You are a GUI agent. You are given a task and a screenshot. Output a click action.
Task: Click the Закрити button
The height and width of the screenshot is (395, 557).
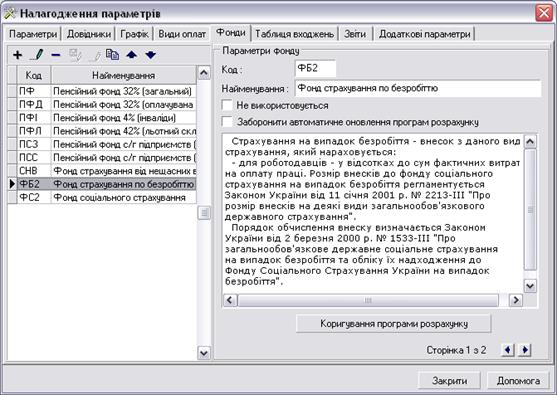tap(449, 380)
